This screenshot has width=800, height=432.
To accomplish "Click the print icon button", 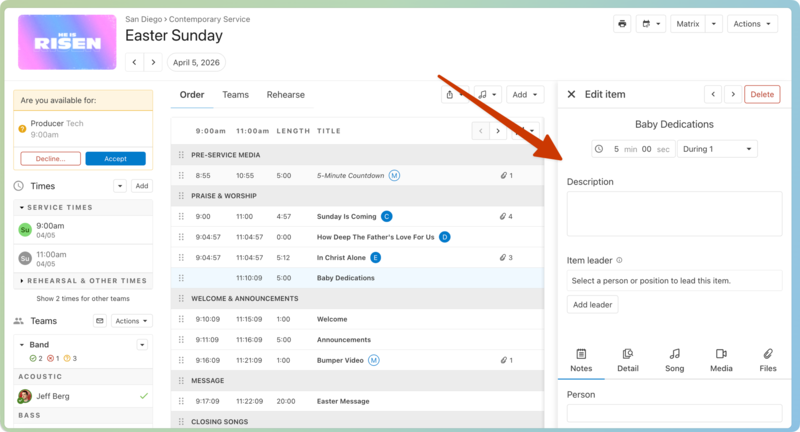I will [623, 24].
